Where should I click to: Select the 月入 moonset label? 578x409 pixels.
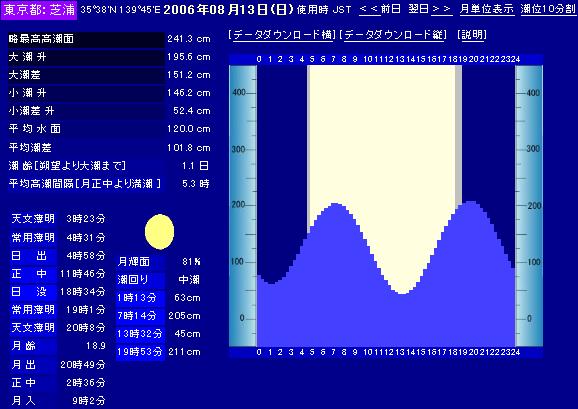coord(24,401)
